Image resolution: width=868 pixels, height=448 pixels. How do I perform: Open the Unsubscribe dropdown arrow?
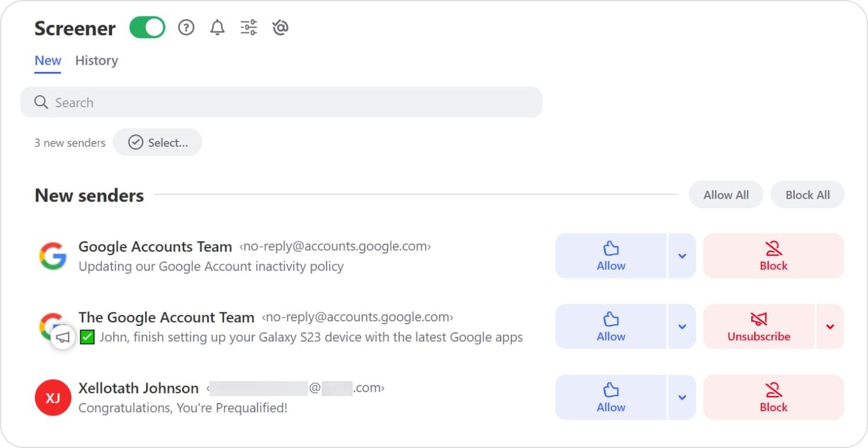point(830,327)
